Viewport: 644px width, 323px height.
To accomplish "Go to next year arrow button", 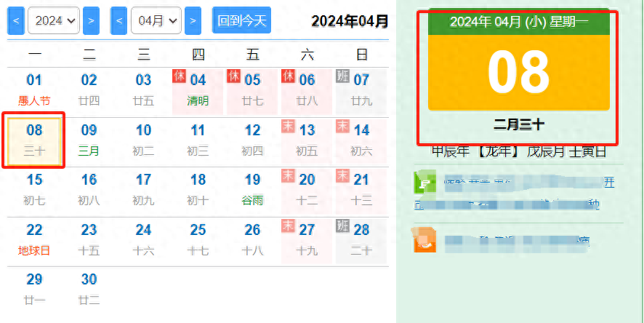I will [x=91, y=20].
